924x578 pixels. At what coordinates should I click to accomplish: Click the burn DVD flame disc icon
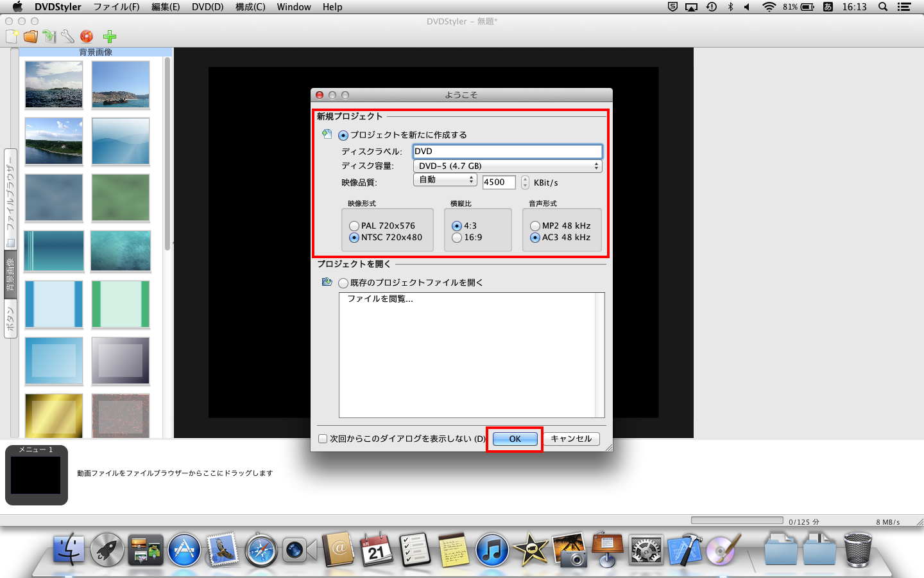coord(87,37)
